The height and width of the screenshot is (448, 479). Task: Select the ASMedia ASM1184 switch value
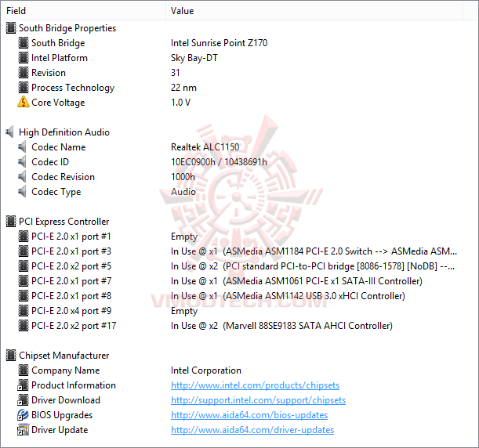(314, 251)
